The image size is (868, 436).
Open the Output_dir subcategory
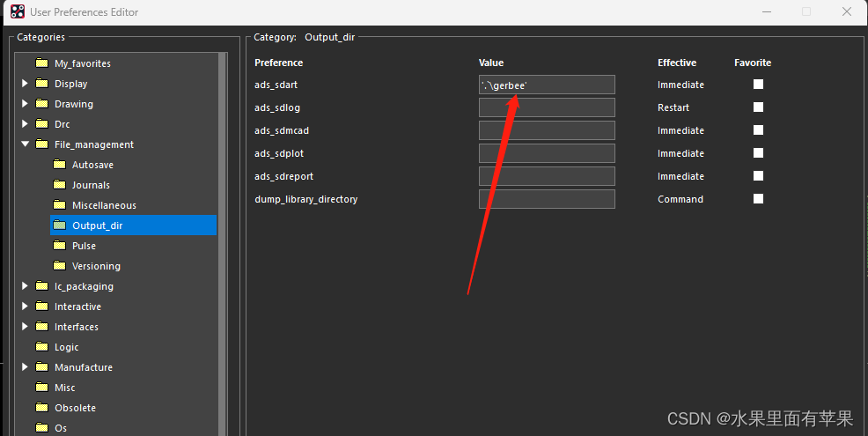pyautogui.click(x=97, y=225)
